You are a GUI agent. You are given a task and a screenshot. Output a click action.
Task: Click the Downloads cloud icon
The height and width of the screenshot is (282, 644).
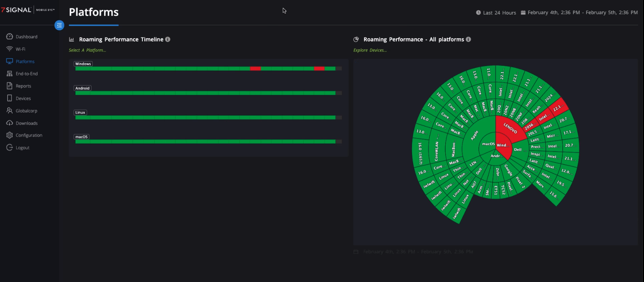pyautogui.click(x=9, y=123)
